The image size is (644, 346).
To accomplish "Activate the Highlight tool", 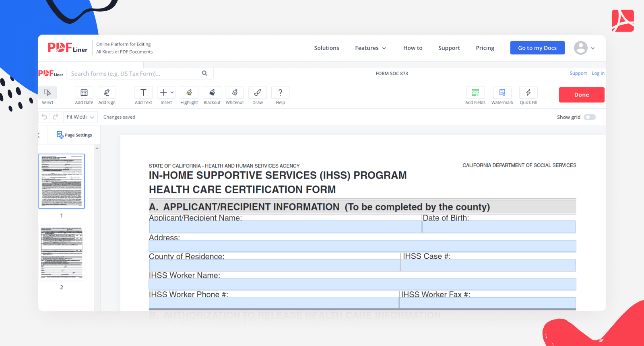I will (x=189, y=93).
